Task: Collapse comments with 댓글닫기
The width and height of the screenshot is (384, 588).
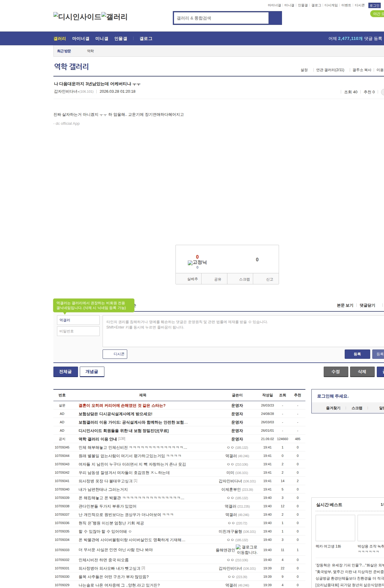Action: 367,305
